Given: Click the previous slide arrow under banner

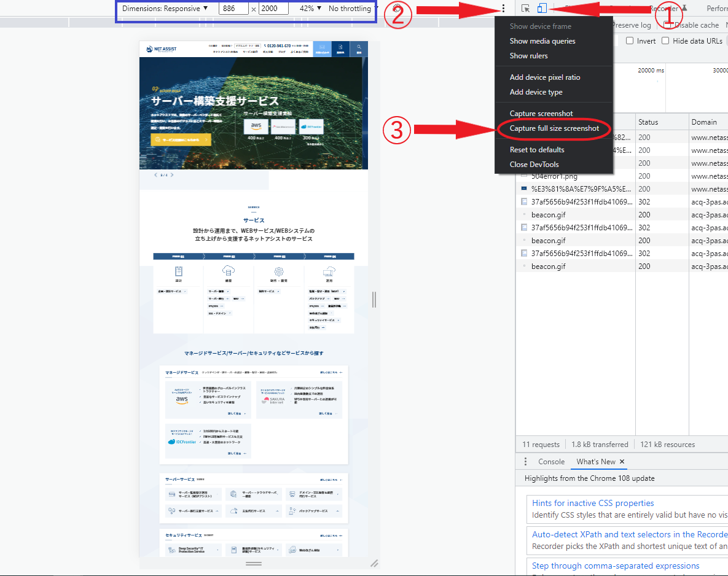Looking at the screenshot, I should pos(155,175).
